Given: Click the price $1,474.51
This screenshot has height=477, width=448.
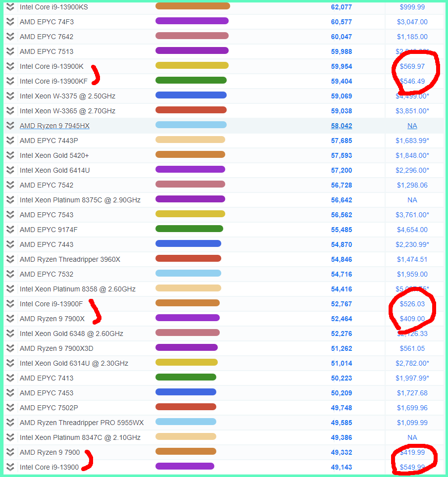Looking at the screenshot, I should pyautogui.click(x=412, y=259).
